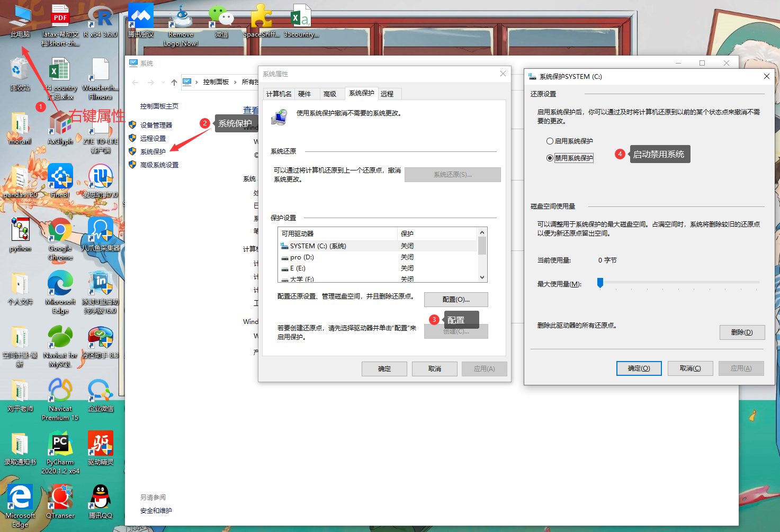Launch 八爪鱼采集器 shortcut
Screen dimensions: 780x532
click(x=101, y=234)
